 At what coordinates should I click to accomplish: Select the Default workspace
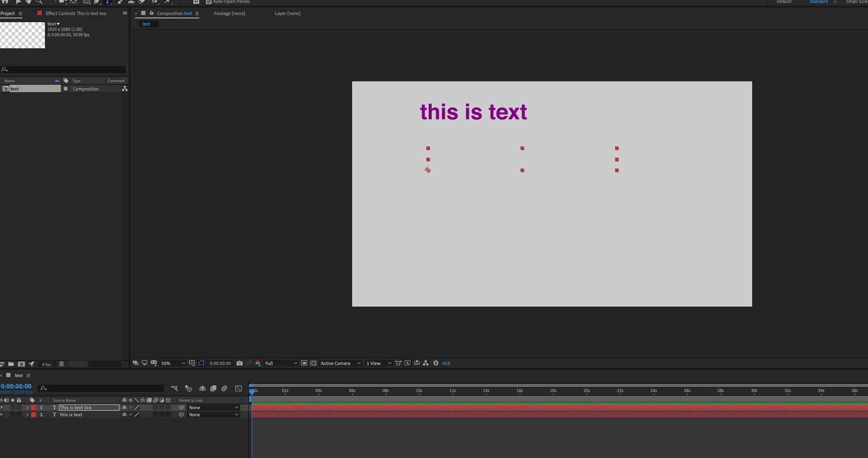pos(784,2)
